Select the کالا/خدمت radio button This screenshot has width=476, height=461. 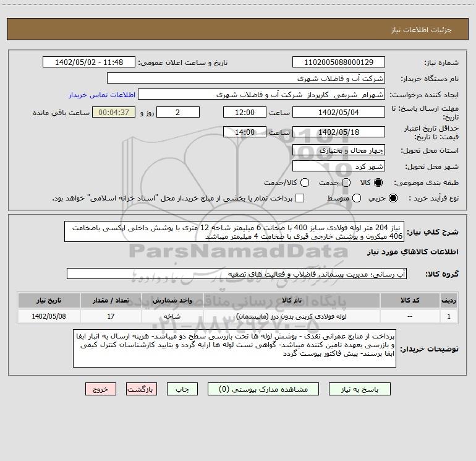pyautogui.click(x=305, y=183)
